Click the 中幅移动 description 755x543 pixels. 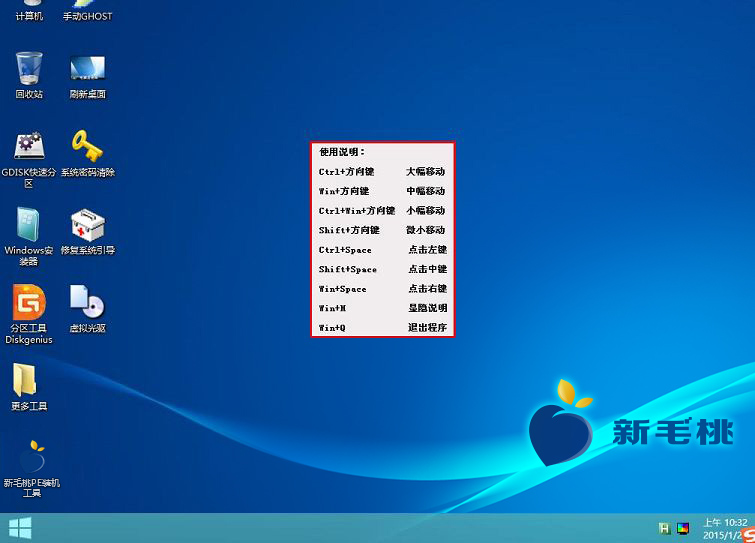(x=426, y=191)
